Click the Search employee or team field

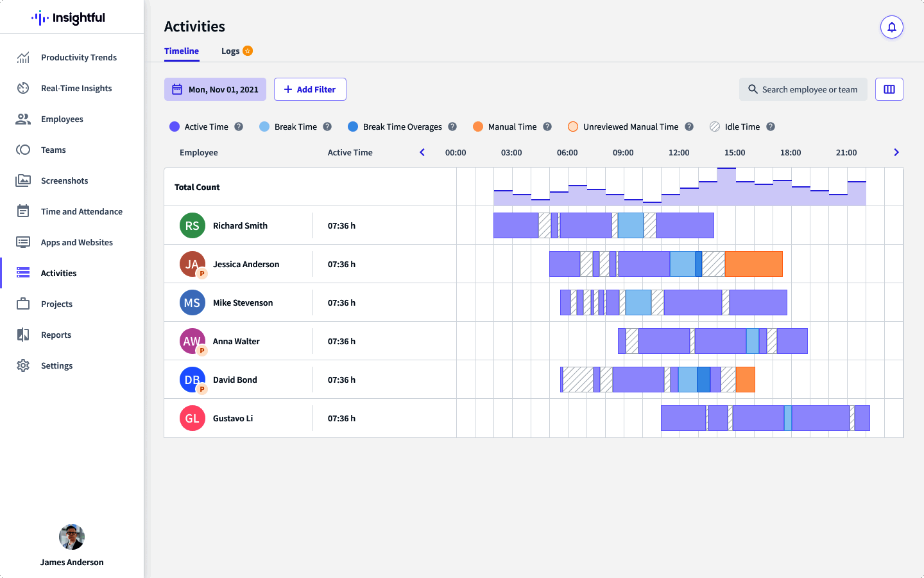[x=803, y=89]
